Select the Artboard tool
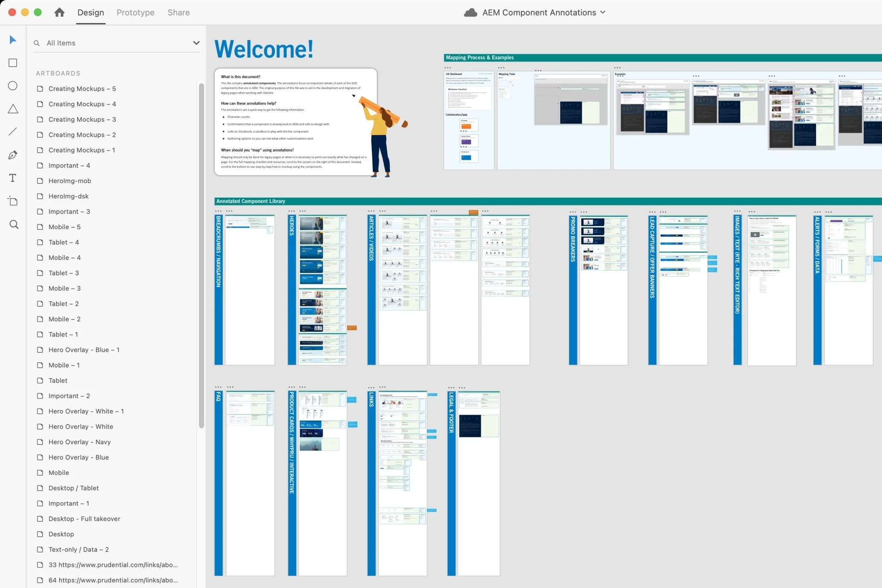Image resolution: width=882 pixels, height=588 pixels. tap(13, 201)
